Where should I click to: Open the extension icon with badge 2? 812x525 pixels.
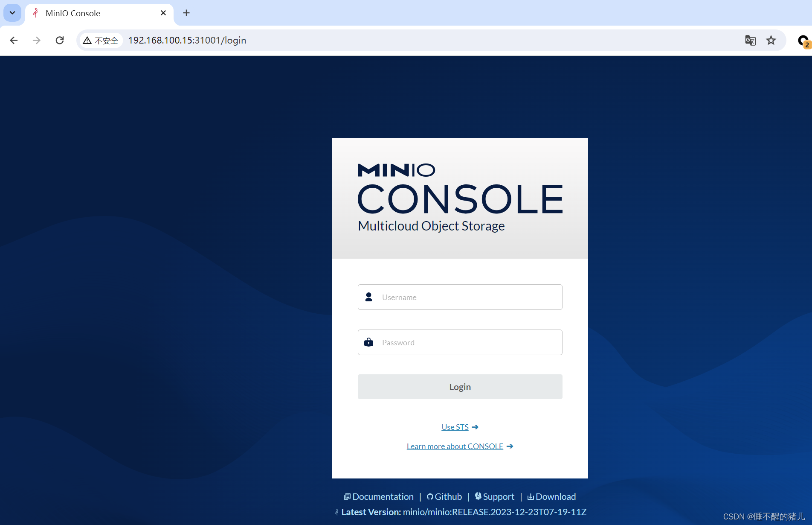coord(804,41)
